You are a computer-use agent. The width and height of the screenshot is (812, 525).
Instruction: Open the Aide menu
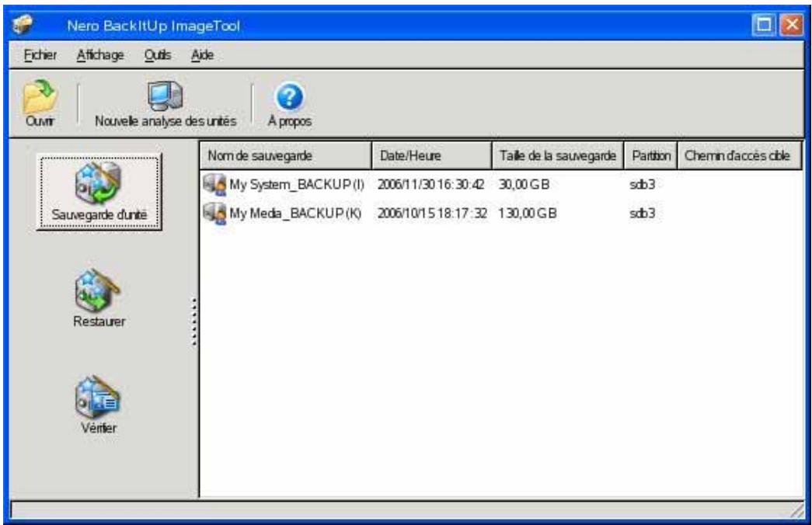click(x=203, y=55)
